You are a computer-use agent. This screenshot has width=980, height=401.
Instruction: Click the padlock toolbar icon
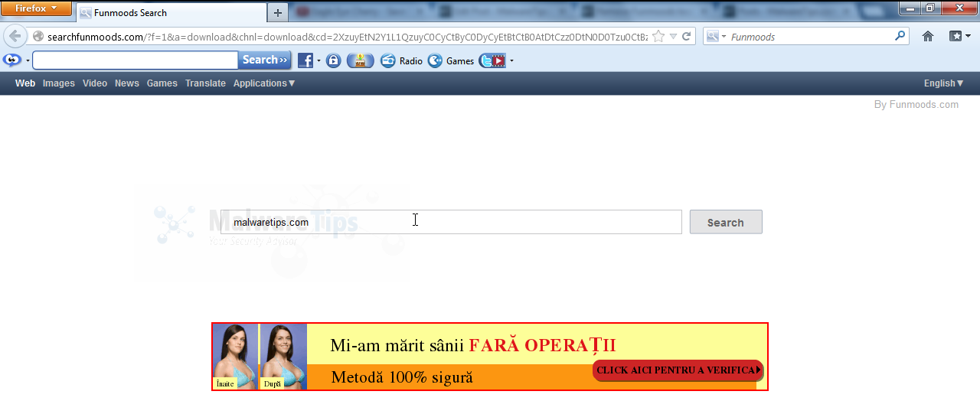[x=333, y=60]
